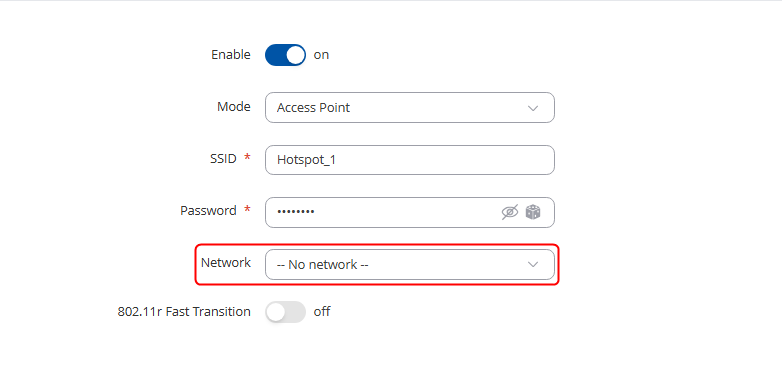782x371 pixels.
Task: Click inside the Password input field
Action: [x=382, y=212]
